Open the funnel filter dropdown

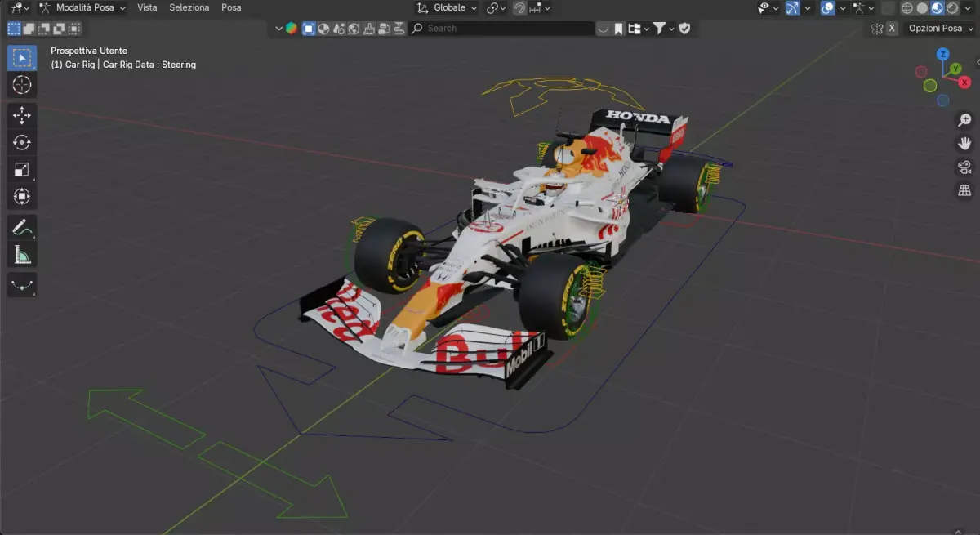click(663, 29)
